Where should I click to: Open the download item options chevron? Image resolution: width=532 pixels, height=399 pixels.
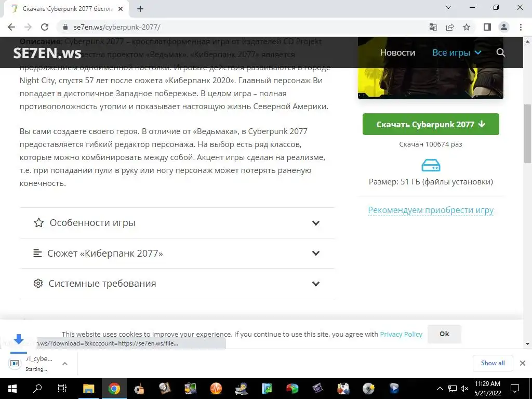[x=65, y=364]
